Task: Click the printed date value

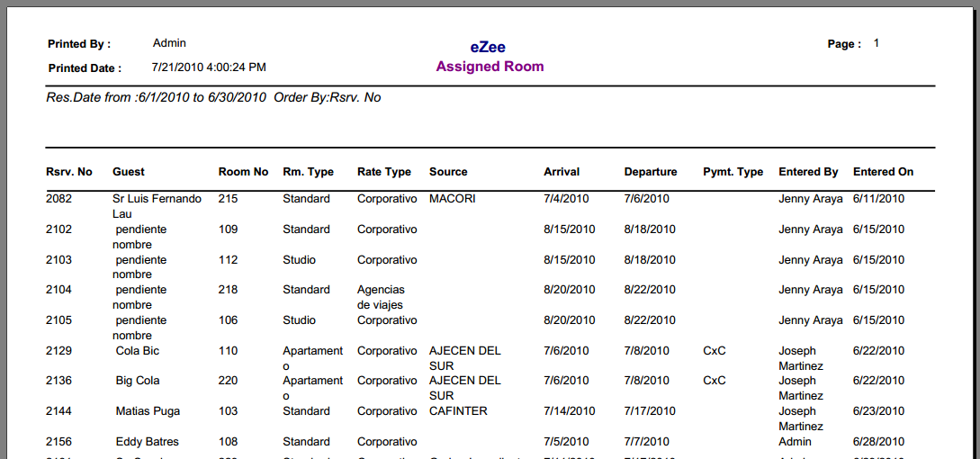Action: (209, 67)
